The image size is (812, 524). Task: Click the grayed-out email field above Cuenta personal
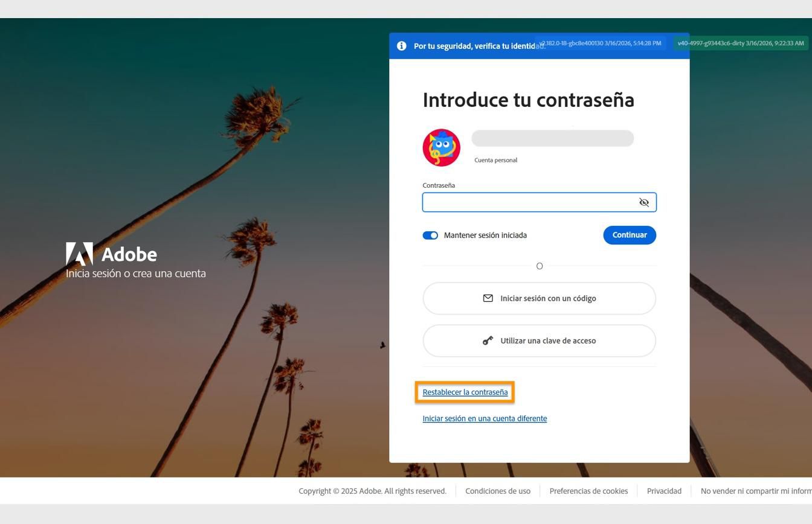[552, 138]
